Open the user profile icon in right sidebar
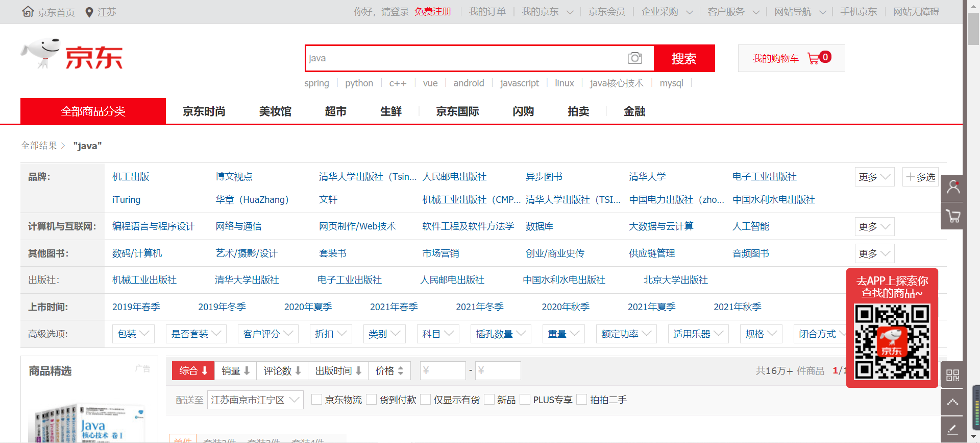The width and height of the screenshot is (980, 443). (952, 188)
